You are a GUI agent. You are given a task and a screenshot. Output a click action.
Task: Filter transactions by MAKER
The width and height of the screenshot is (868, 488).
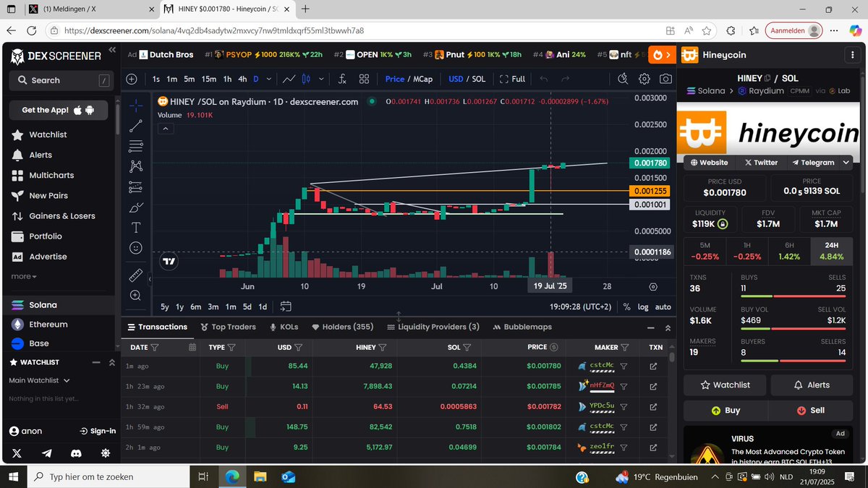pyautogui.click(x=625, y=347)
